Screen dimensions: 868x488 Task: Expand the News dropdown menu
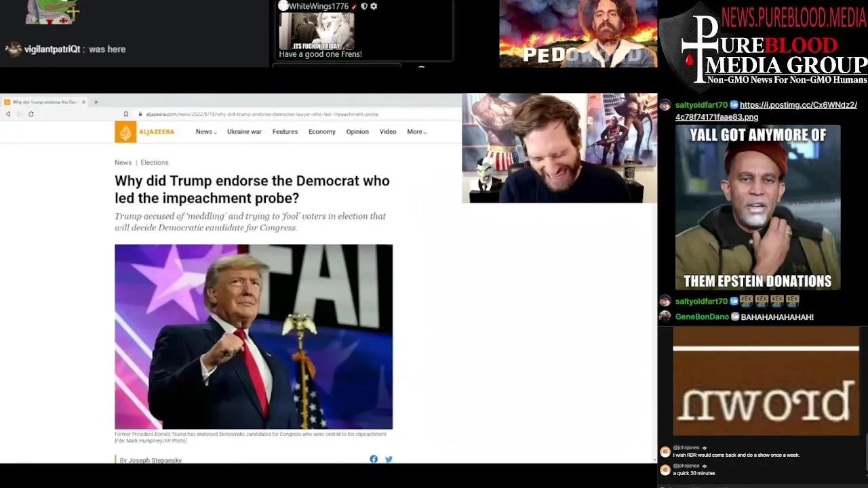click(206, 131)
